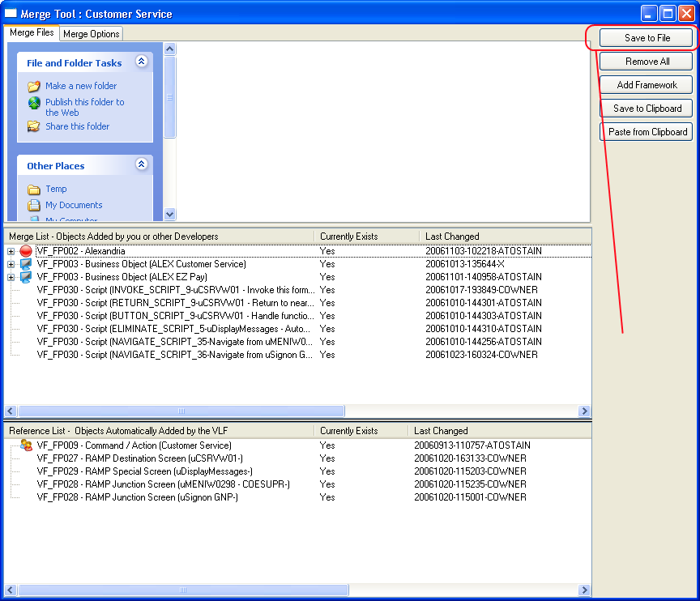The height and width of the screenshot is (601, 700).
Task: Click Reference List Currently Exists column header
Action: [x=361, y=431]
